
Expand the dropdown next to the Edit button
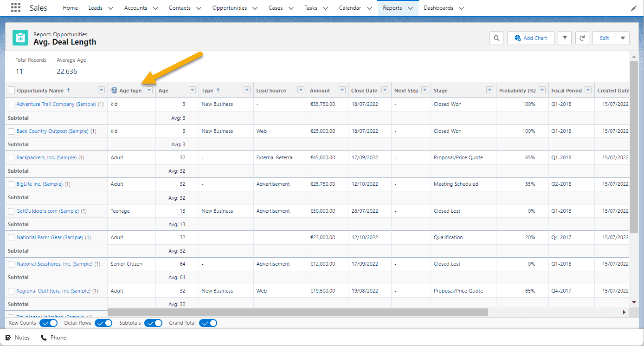pos(623,38)
